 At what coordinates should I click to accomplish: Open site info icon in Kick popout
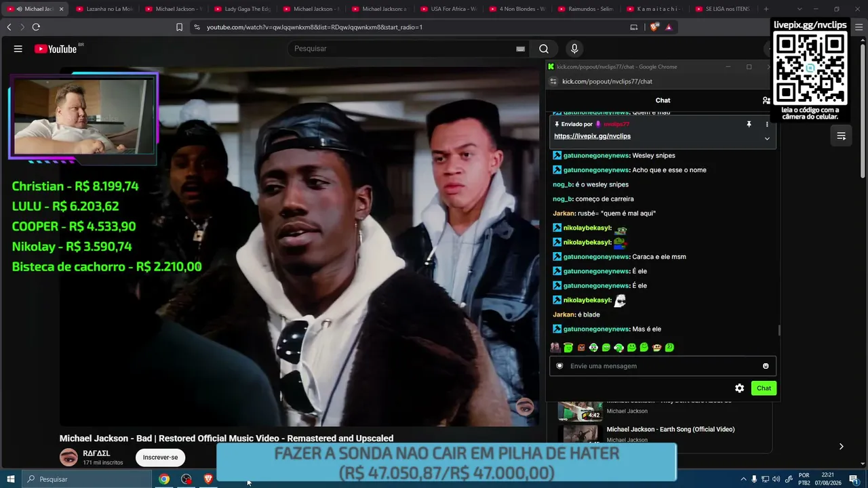click(x=553, y=81)
